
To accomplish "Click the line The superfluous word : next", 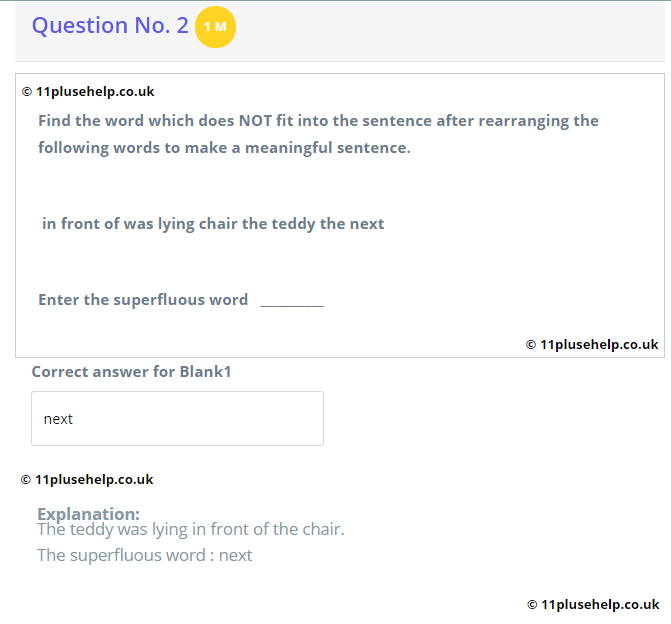I will [x=145, y=555].
